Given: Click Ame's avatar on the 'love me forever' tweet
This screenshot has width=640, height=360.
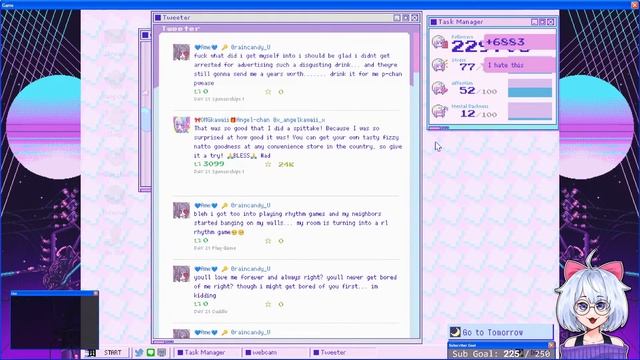Looking at the screenshot, I should click(x=181, y=274).
